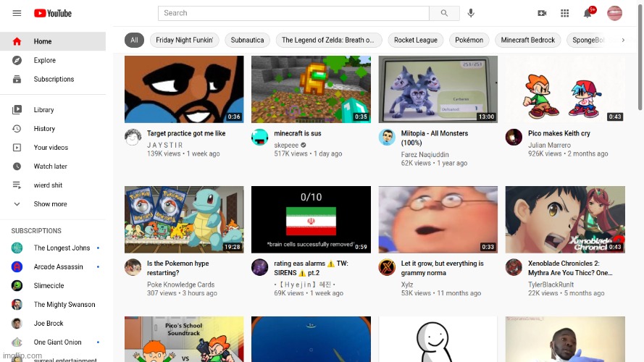Image resolution: width=644 pixels, height=362 pixels.
Task: Open Xylz channel avatar
Action: click(x=387, y=267)
